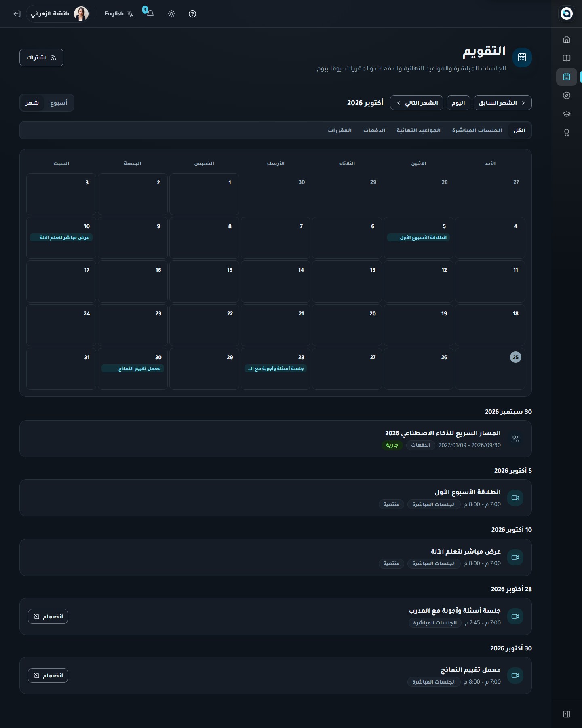Click the جارية status badge
The image size is (582, 728).
point(392,445)
